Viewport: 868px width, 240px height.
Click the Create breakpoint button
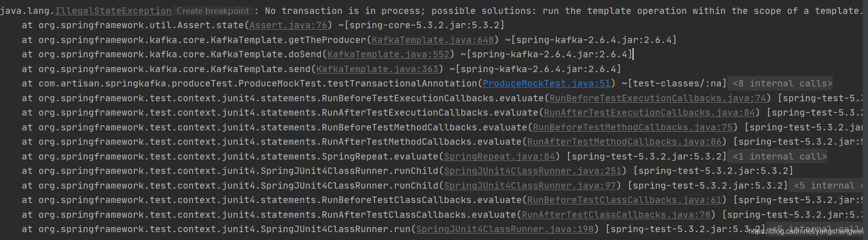point(213,11)
